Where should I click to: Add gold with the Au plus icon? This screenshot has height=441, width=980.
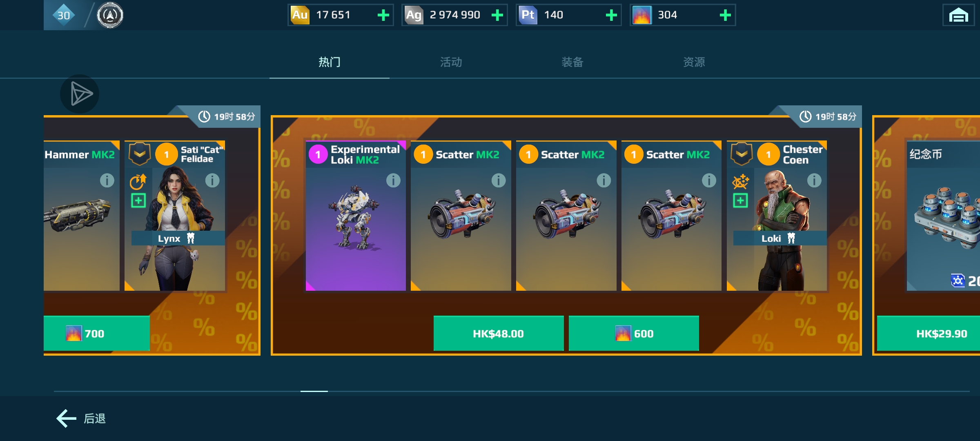tap(383, 16)
